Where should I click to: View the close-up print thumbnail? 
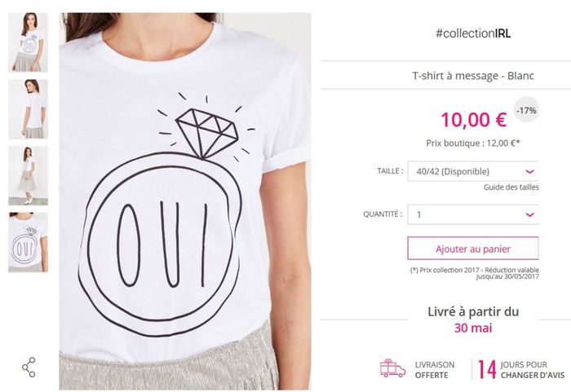(x=28, y=242)
